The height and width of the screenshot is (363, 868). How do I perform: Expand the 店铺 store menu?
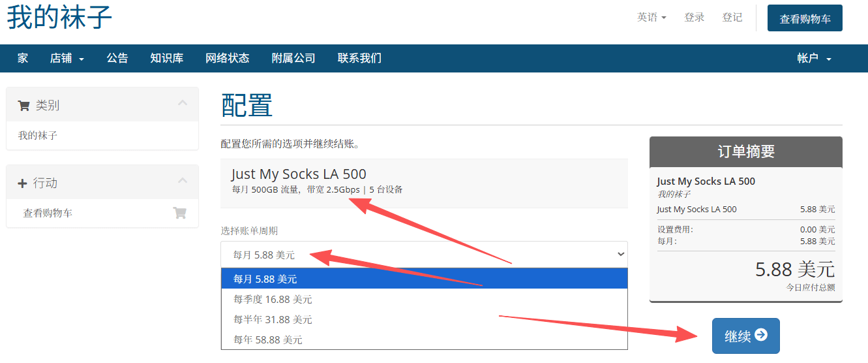click(67, 58)
